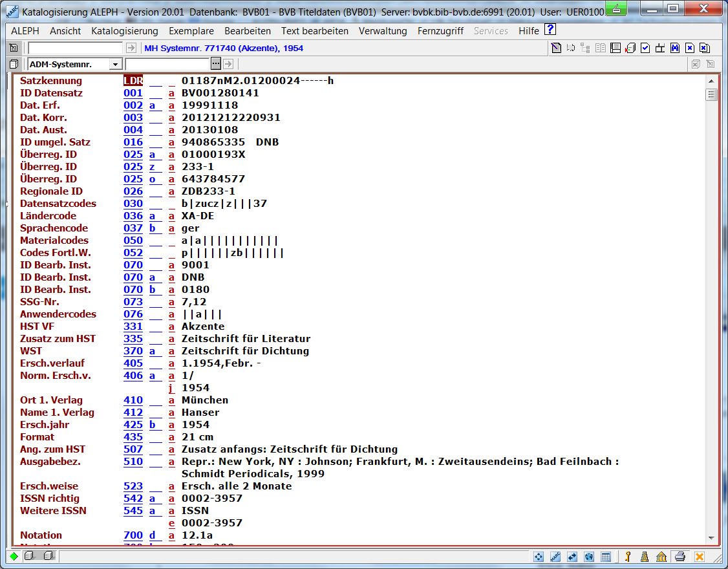Open the Exemplare menu

tap(191, 31)
